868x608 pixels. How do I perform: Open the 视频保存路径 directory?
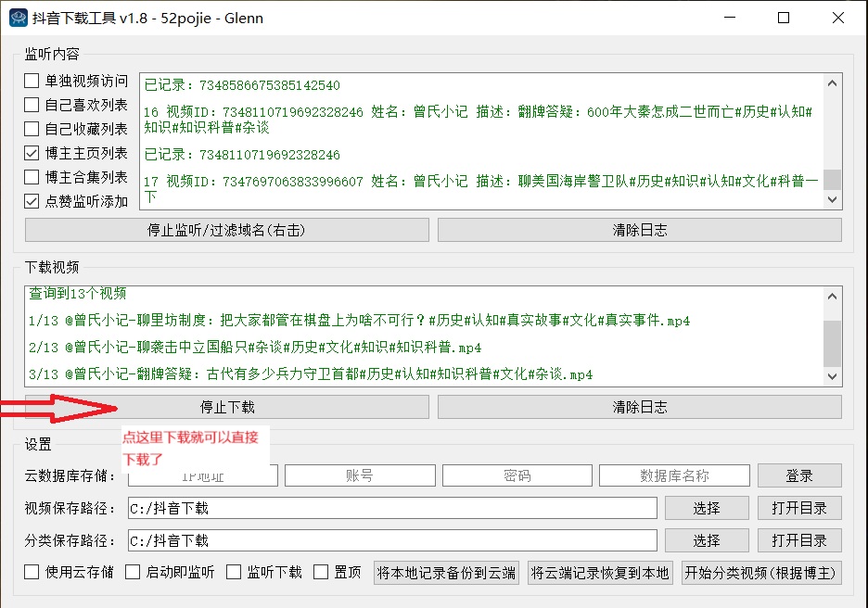(x=799, y=509)
